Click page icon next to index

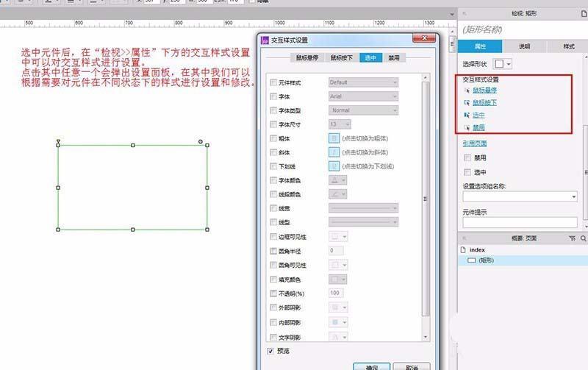(463, 249)
